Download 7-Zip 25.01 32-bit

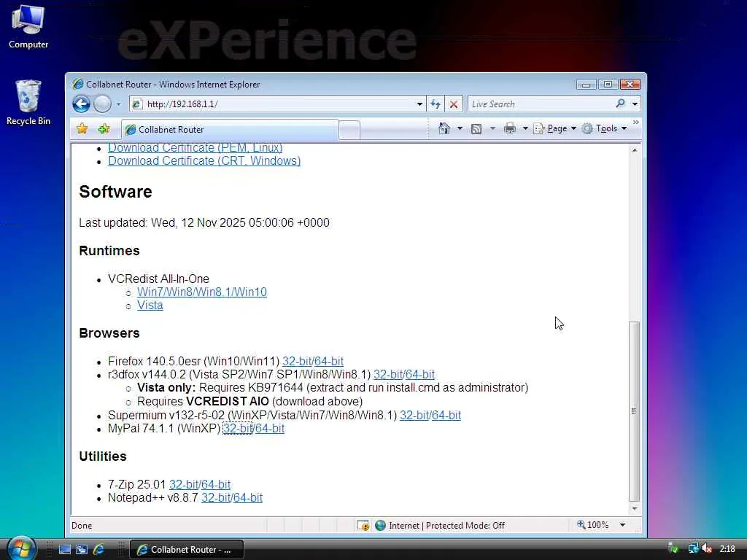184,485
